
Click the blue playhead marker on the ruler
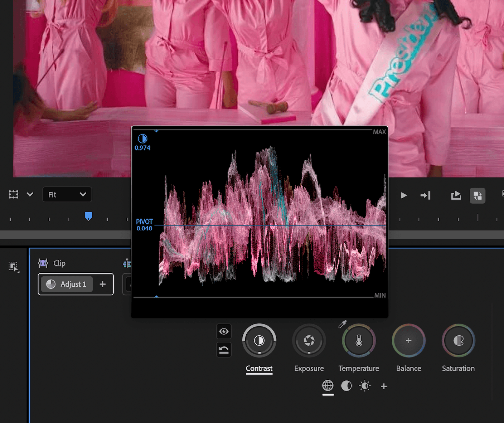click(89, 216)
